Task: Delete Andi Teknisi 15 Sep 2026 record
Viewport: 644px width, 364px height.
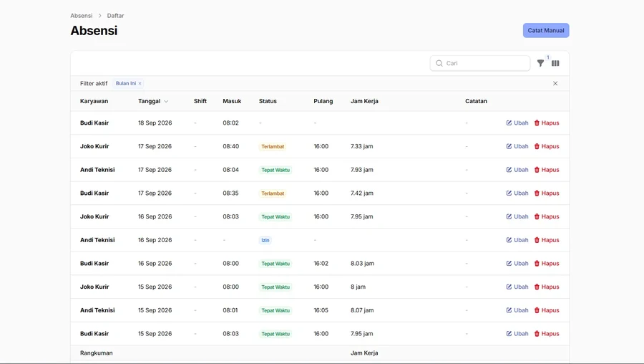Action: pos(547,310)
